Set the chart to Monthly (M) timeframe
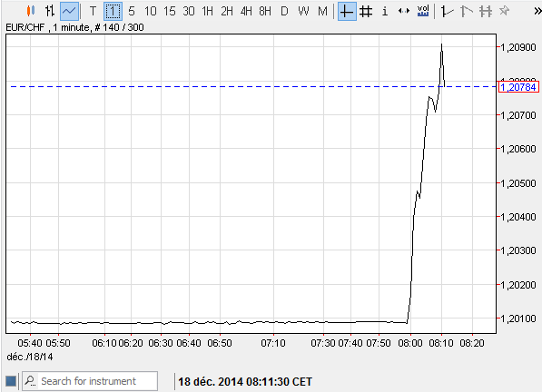 click(x=322, y=12)
